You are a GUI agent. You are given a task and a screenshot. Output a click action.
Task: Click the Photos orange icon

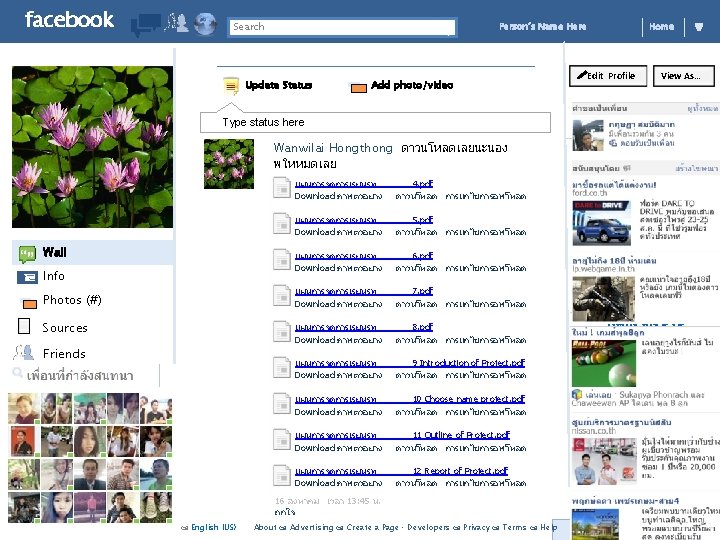(29, 304)
